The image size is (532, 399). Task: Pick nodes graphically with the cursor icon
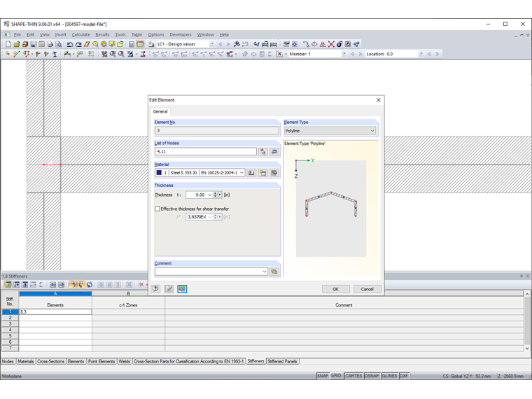pos(263,152)
